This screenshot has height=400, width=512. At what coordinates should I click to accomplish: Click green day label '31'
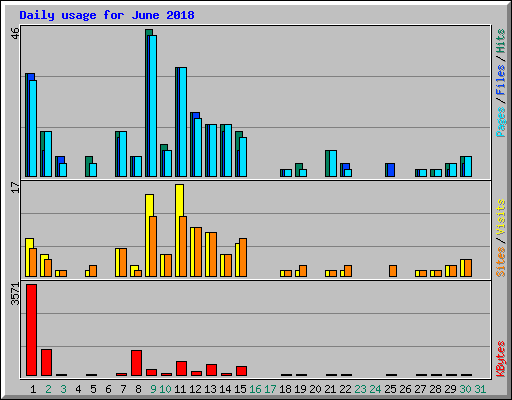click(480, 389)
